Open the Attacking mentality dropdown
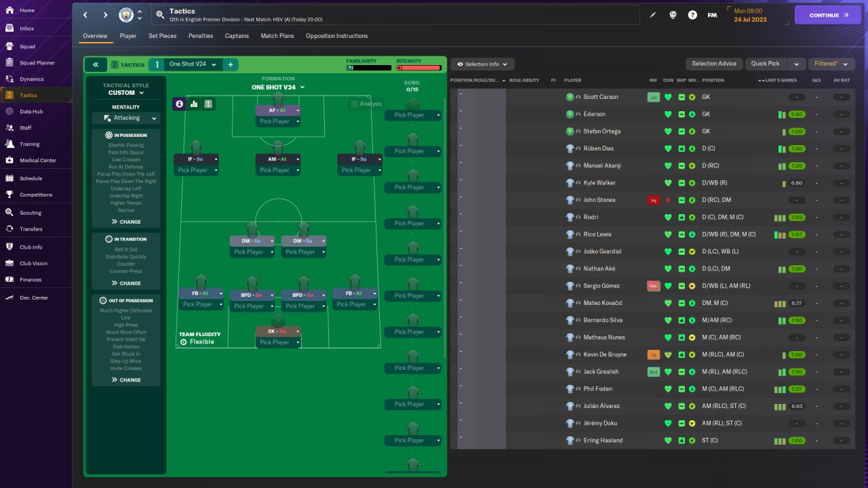The image size is (868, 488). (126, 118)
